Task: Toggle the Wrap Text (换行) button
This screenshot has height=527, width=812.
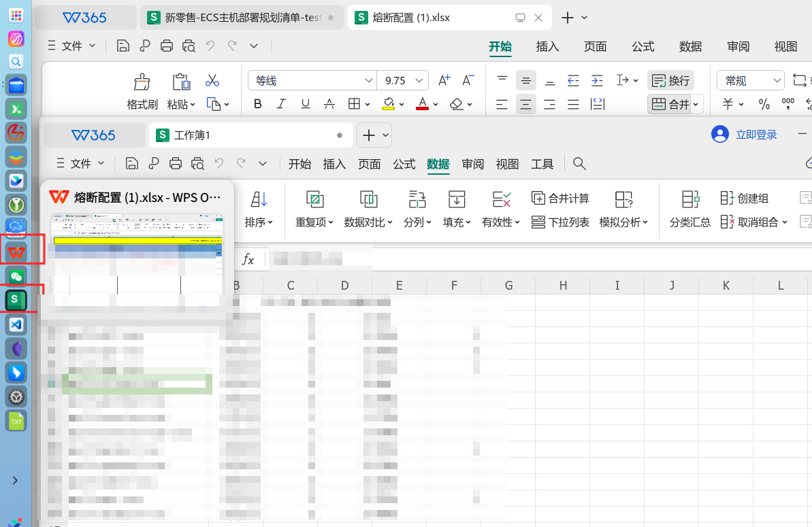Action: click(x=670, y=81)
